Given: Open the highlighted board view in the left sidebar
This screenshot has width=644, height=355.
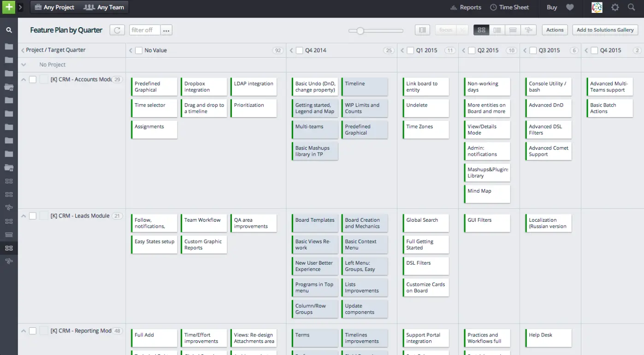Looking at the screenshot, I should [x=9, y=248].
